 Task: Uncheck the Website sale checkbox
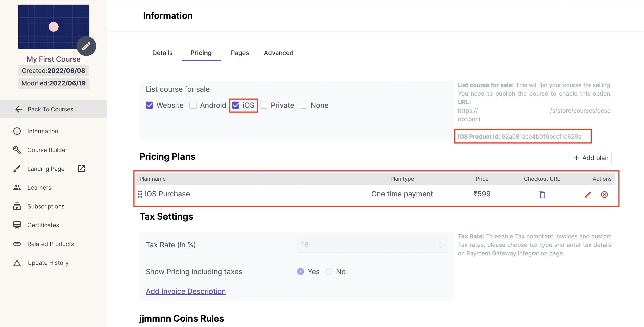[149, 105]
